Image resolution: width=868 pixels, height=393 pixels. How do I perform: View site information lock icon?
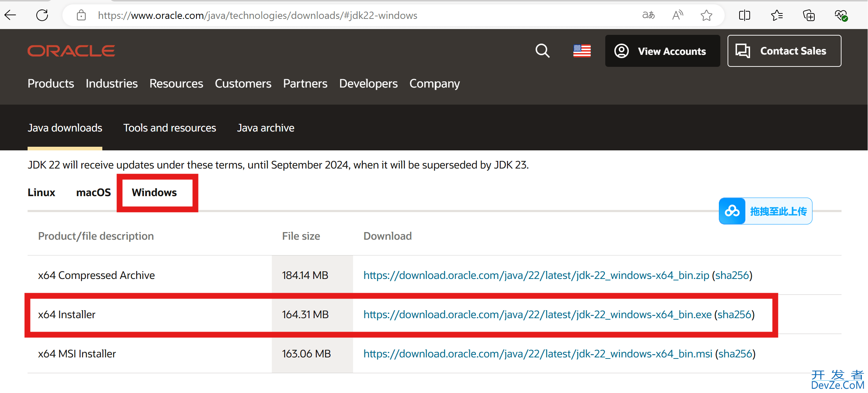pyautogui.click(x=81, y=15)
